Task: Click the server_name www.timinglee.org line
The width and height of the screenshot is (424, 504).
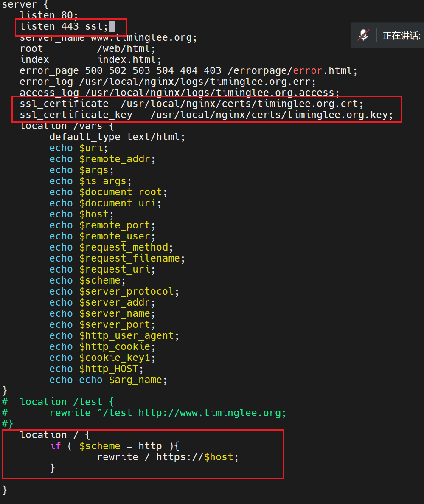Action: [108, 38]
